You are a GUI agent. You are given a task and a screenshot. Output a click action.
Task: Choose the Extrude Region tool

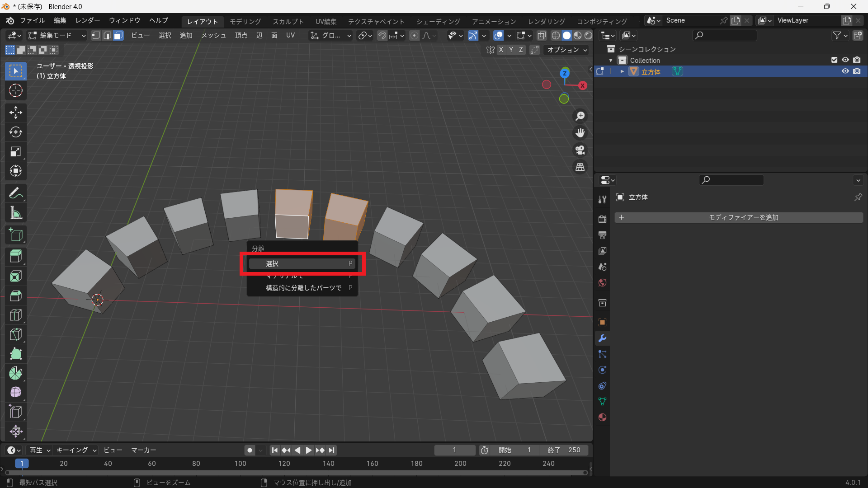(16, 256)
